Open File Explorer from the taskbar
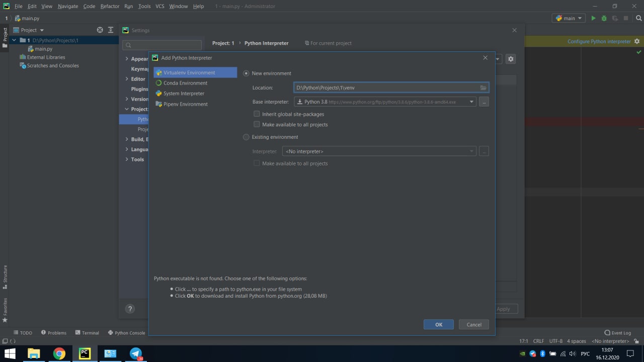 tap(34, 353)
